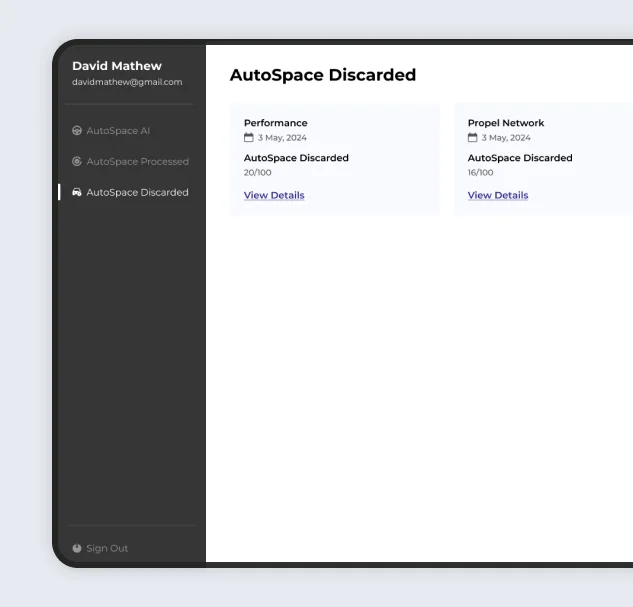633x607 pixels.
Task: Open View Details for Propel Network
Action: point(498,195)
